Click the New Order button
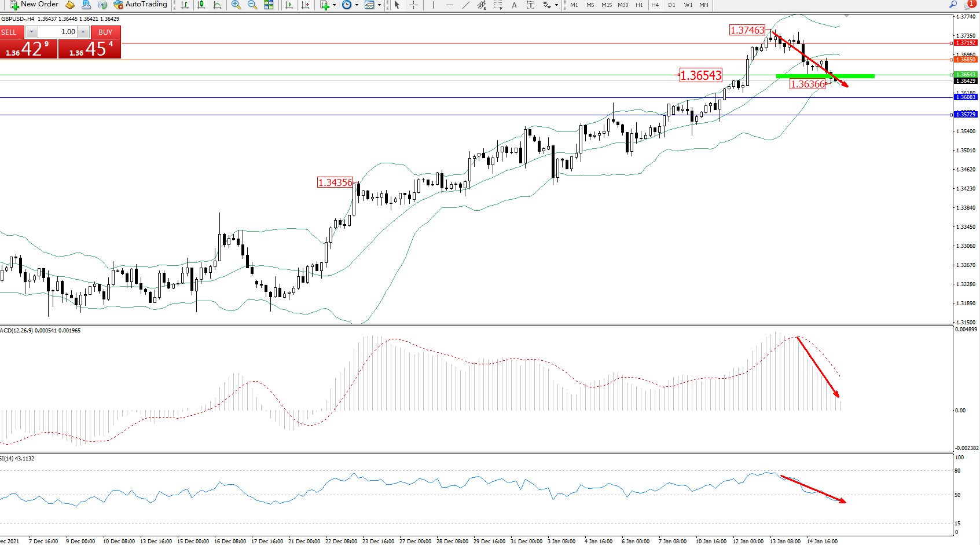Image resolution: width=980 pixels, height=545 pixels. (34, 5)
